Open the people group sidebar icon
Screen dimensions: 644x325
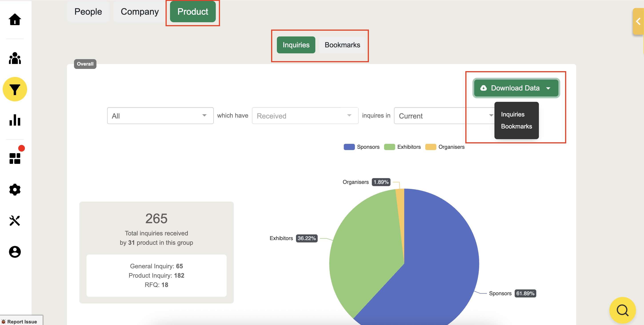tap(15, 58)
